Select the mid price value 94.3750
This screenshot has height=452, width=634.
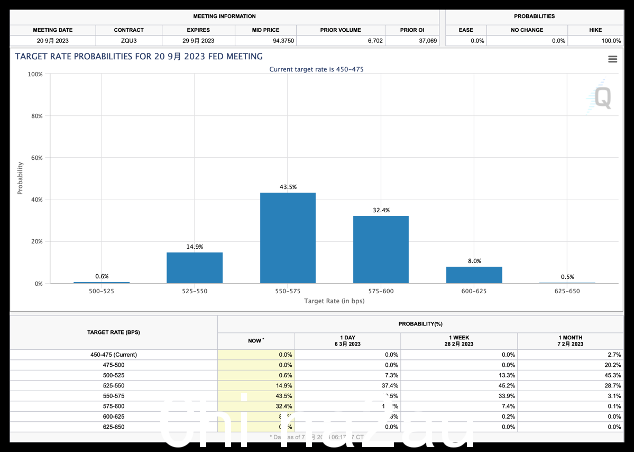pos(284,41)
